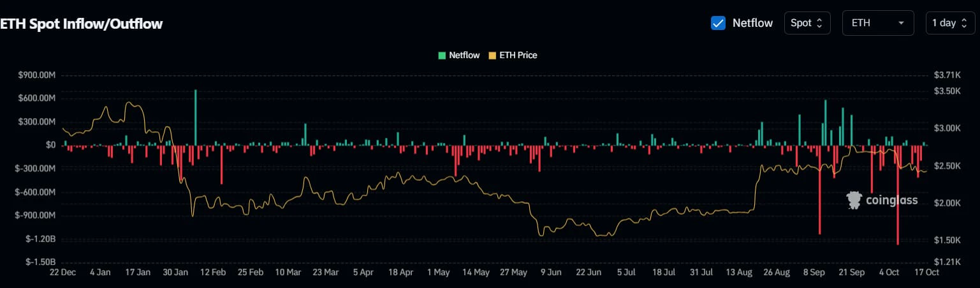980x288 pixels.
Task: Click the 22 Jun date label
Action: [589, 272]
